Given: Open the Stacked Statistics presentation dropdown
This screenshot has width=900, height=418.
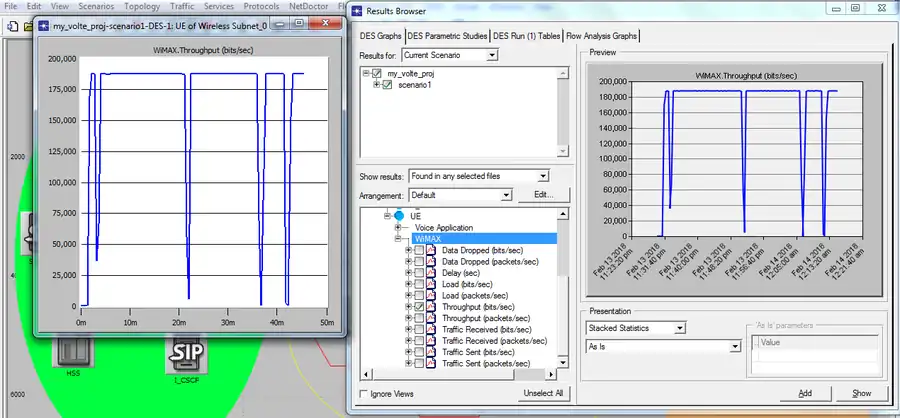Looking at the screenshot, I should point(680,328).
